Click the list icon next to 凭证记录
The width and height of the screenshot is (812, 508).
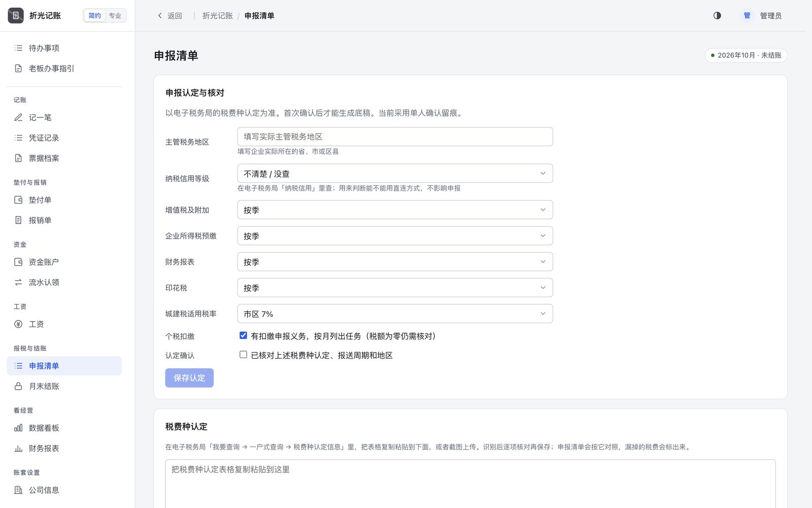point(18,138)
